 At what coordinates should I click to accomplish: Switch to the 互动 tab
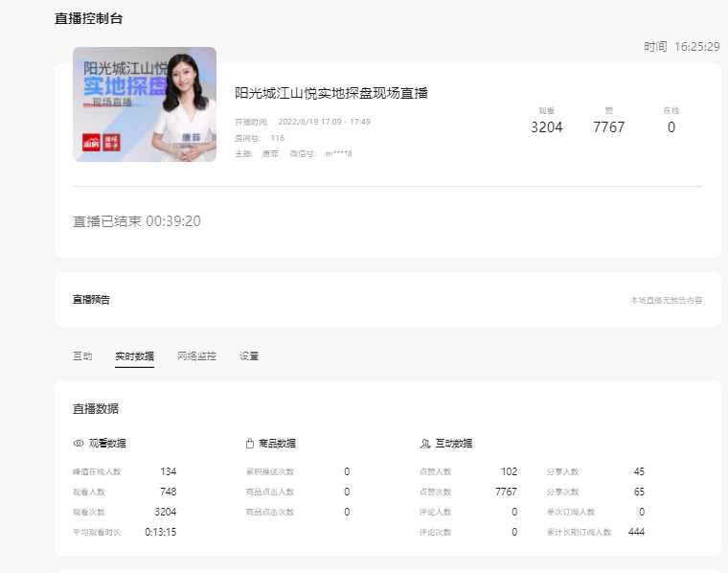(82, 356)
